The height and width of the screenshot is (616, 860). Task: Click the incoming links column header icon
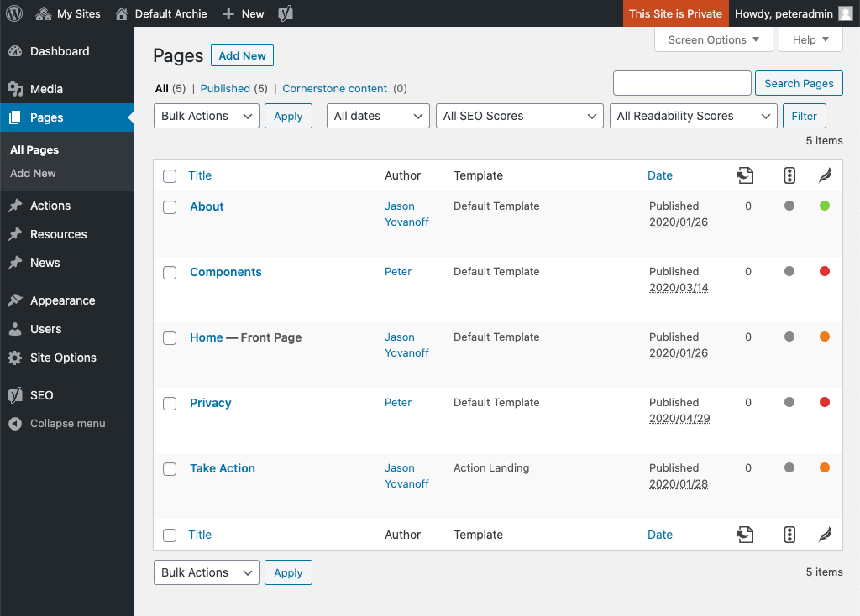tap(744, 175)
